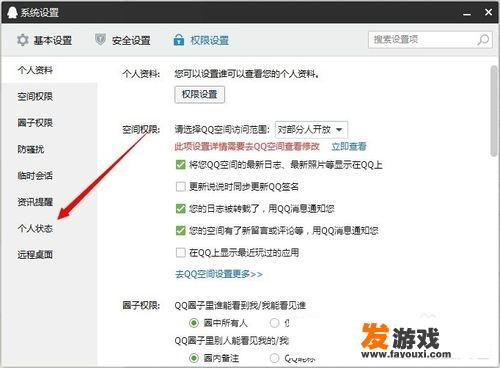
Task: Click 您可以设置谁可以查看您的个人资料 text
Action: click(247, 74)
